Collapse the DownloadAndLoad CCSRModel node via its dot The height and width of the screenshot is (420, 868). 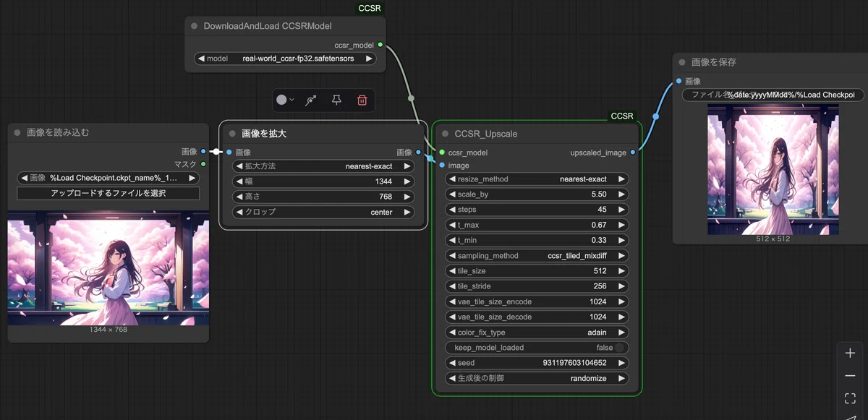194,26
